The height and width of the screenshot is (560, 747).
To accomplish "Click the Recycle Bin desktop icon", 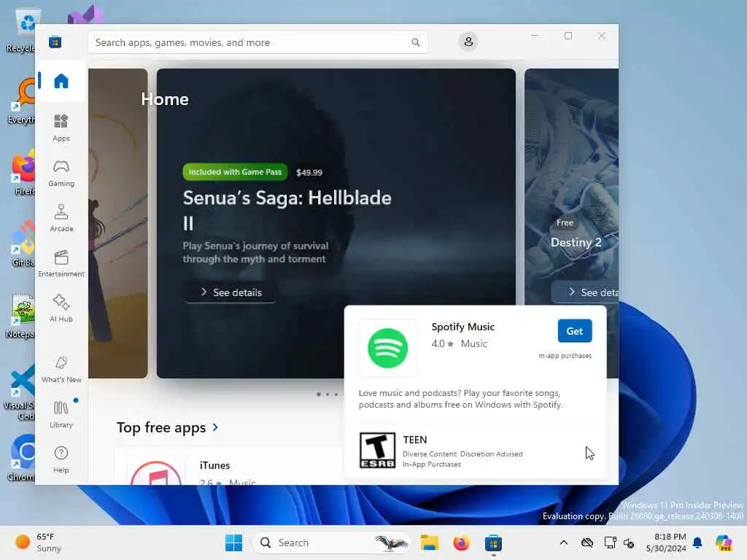I will click(21, 30).
